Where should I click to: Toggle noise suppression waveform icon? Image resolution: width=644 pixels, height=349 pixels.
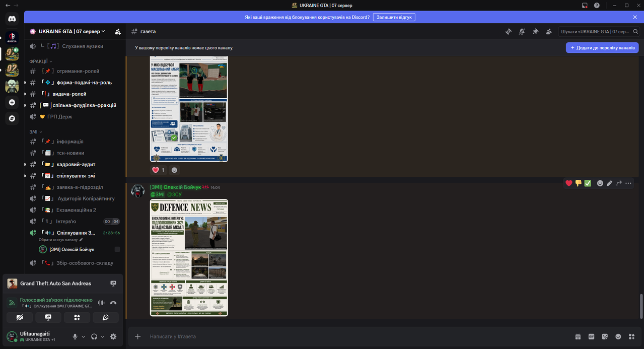[101, 303]
